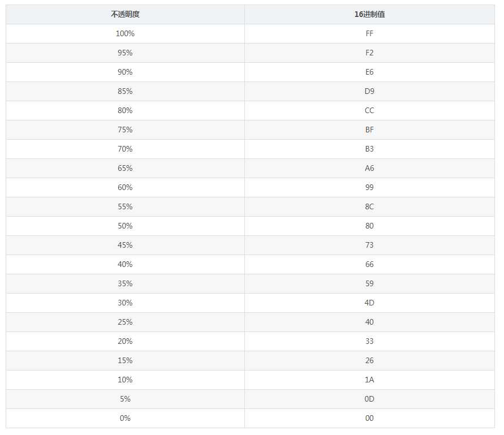Click the 95% opacity cell
Image resolution: width=504 pixels, height=435 pixels.
pos(125,53)
